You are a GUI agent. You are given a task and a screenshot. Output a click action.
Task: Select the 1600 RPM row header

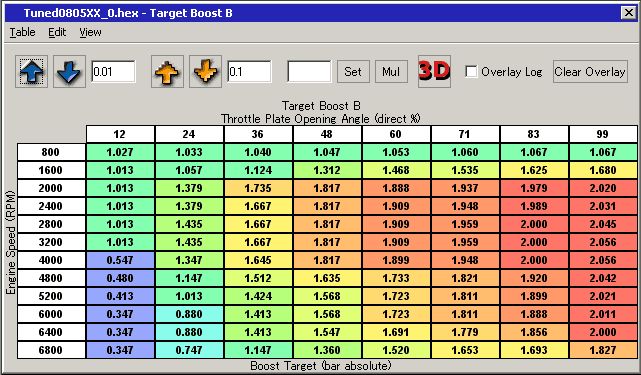click(x=51, y=170)
